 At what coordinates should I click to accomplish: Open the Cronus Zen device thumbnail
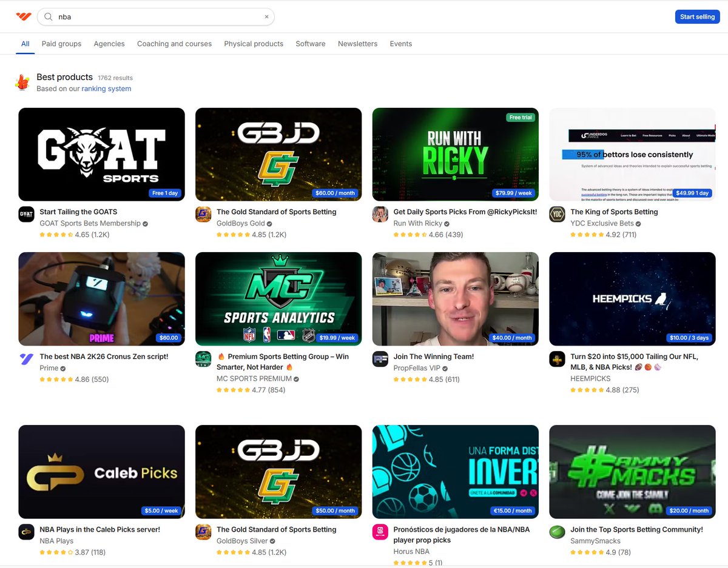point(101,299)
